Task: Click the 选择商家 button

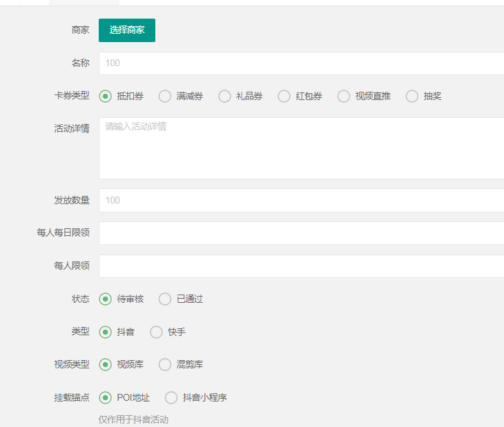Action: coord(127,30)
